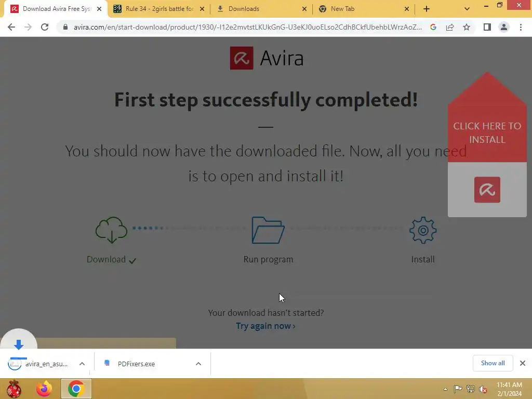Go back to the previous page
Image resolution: width=532 pixels, height=399 pixels.
[11, 27]
